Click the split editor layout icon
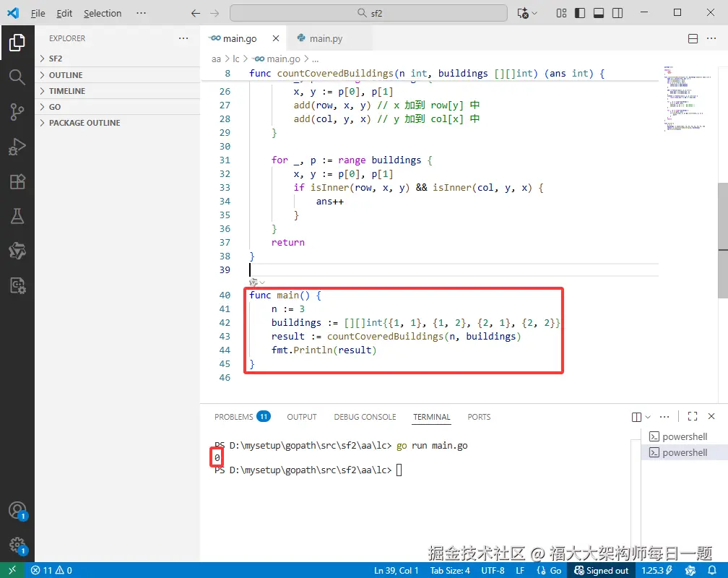 coord(693,38)
